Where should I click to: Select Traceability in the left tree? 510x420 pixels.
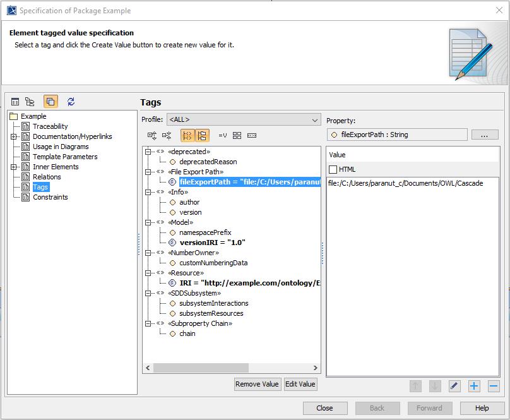(x=50, y=126)
